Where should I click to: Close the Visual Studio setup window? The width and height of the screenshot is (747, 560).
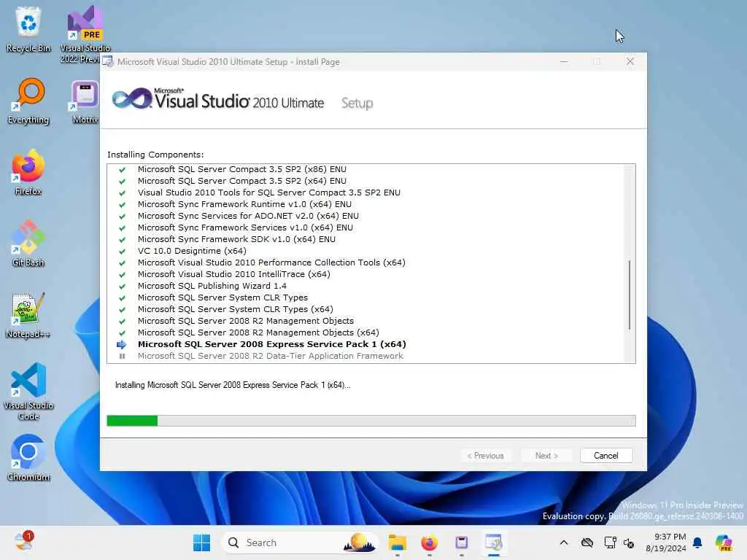click(x=630, y=62)
